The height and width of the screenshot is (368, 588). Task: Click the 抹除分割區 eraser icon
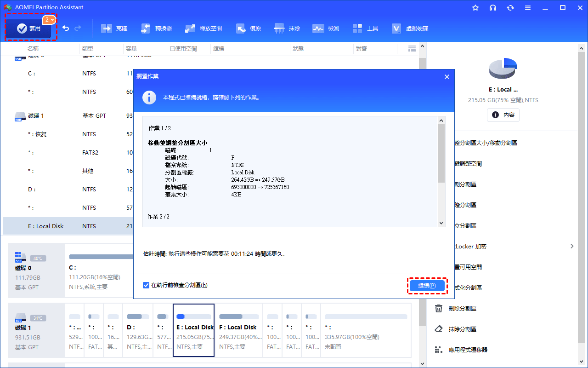(439, 329)
